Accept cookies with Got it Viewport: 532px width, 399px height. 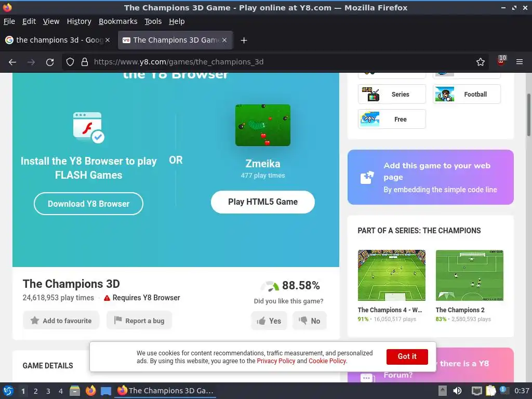407,356
